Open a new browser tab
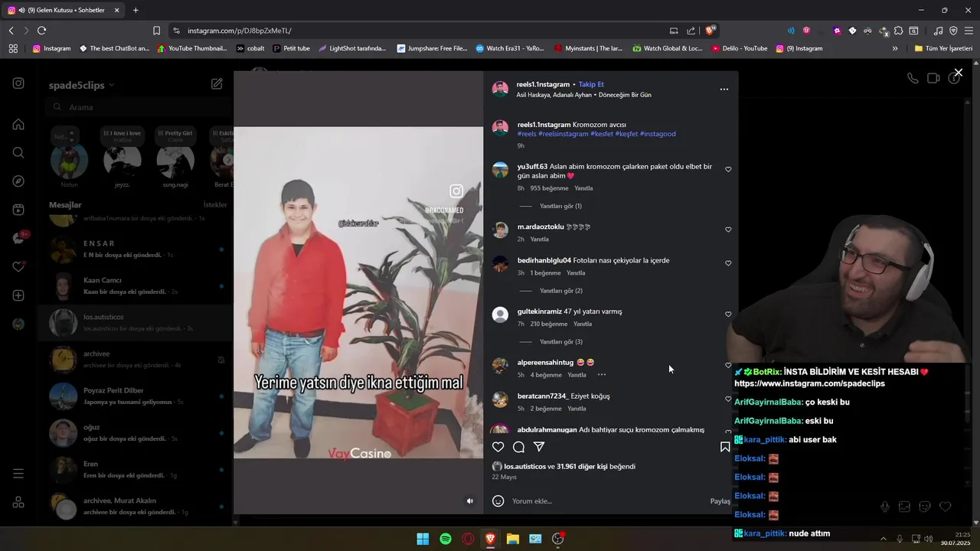980x551 pixels. click(136, 10)
